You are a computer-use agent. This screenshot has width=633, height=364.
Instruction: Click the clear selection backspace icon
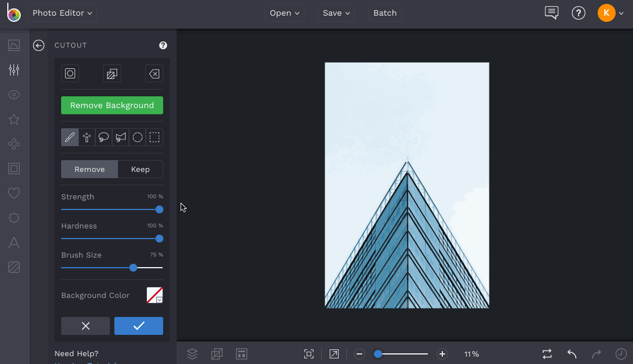[x=154, y=73]
